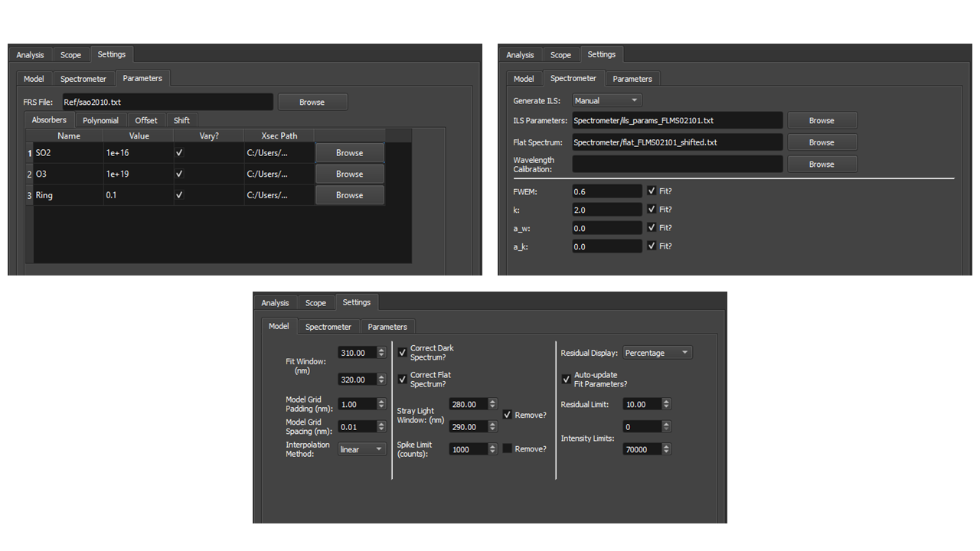980x551 pixels.
Task: Toggle Vary checkbox for Ring
Action: pos(179,195)
